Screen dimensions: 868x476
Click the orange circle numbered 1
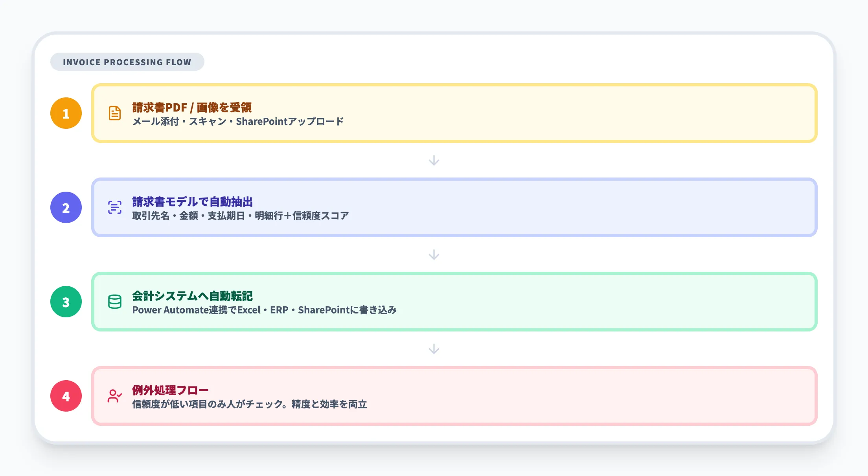pos(66,113)
